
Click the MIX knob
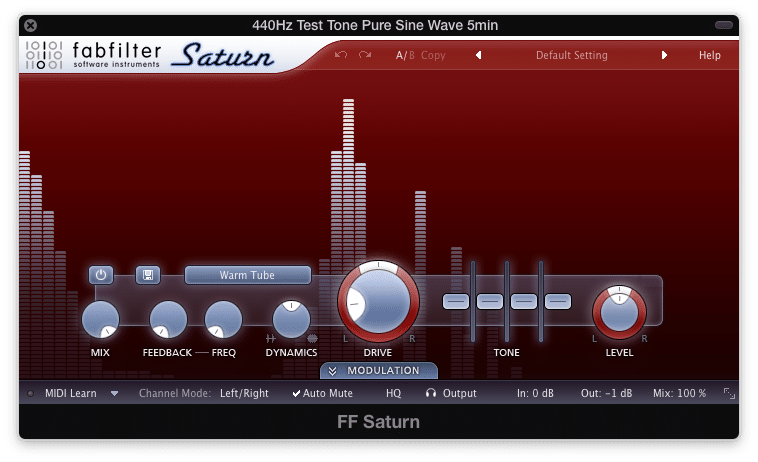click(x=100, y=319)
